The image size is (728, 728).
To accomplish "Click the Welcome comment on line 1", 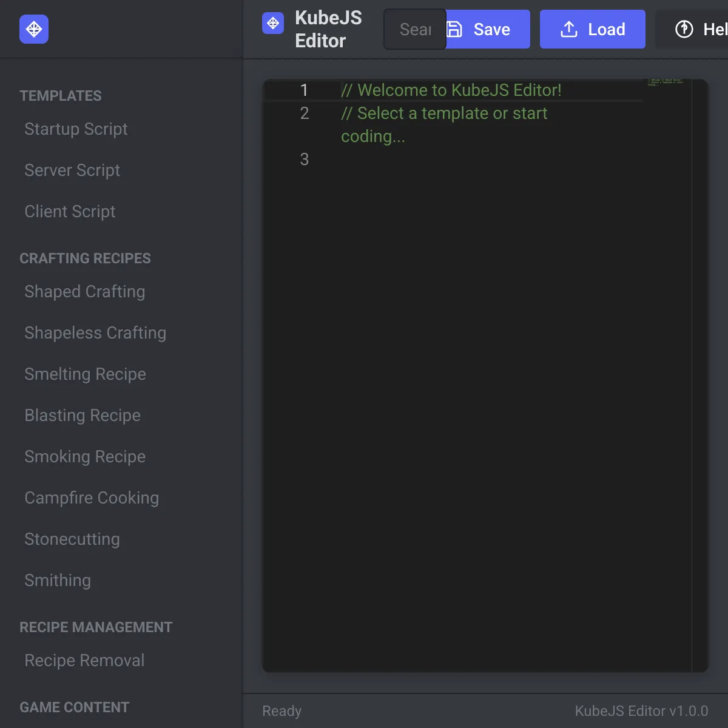I will click(x=451, y=90).
